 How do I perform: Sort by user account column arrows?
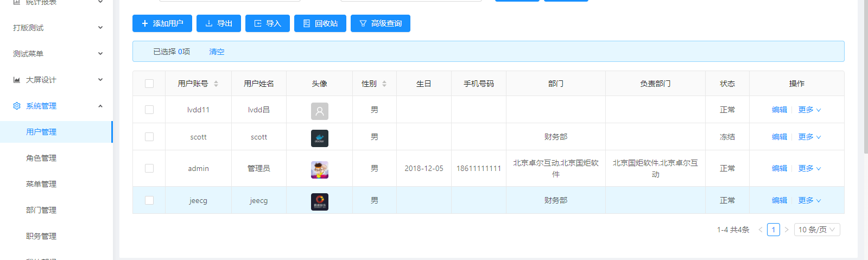point(216,84)
